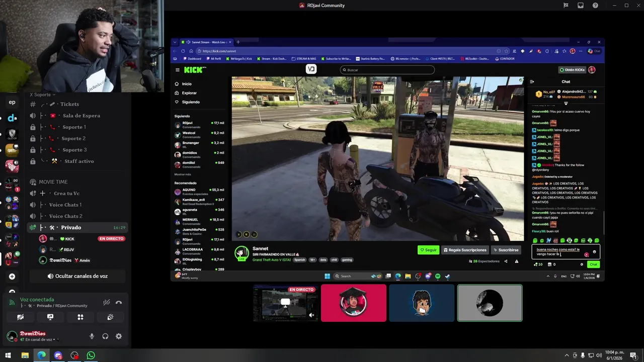Screen dimensions: 644x362
Task: Disconnect from voice with hang-up icon
Action: (119, 302)
